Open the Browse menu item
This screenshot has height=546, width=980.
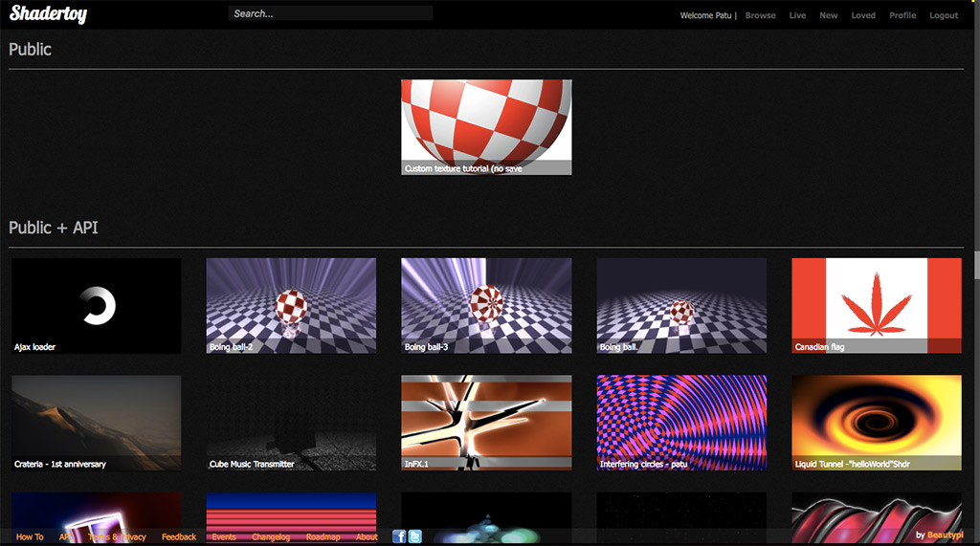tap(760, 15)
